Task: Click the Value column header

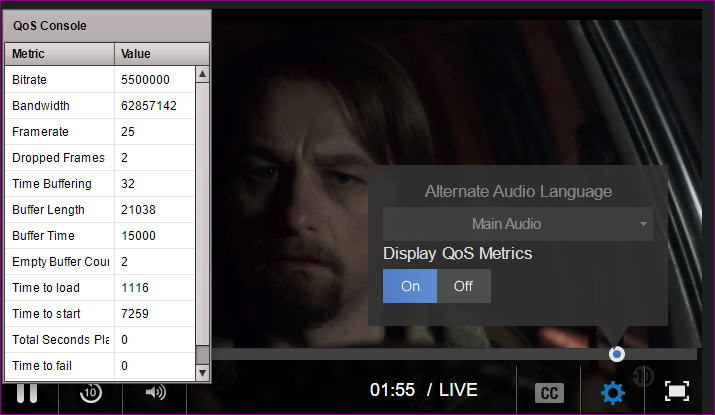Action: pos(162,54)
